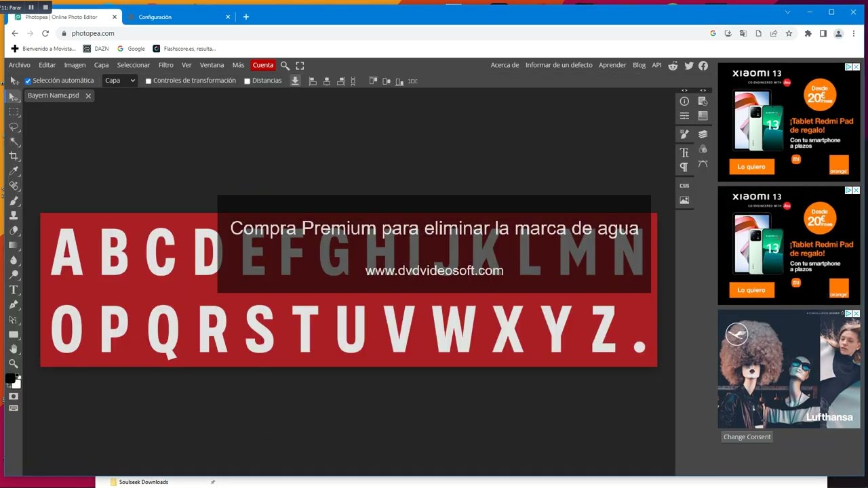Select the Rectangle shape tool
The width and height of the screenshot is (868, 488).
[14, 335]
